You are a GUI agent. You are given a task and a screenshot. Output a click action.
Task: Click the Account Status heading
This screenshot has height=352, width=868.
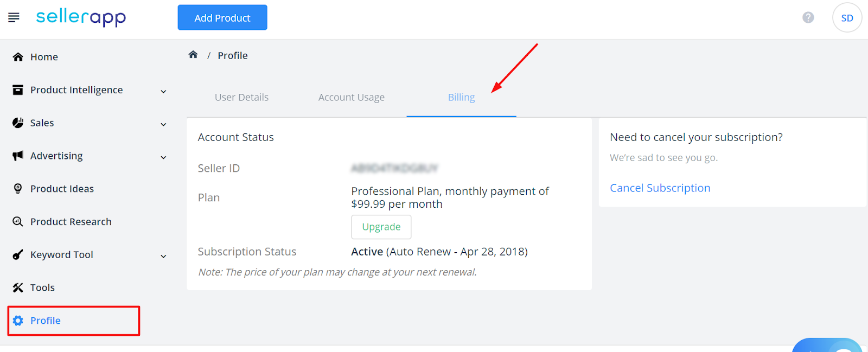[x=235, y=137]
